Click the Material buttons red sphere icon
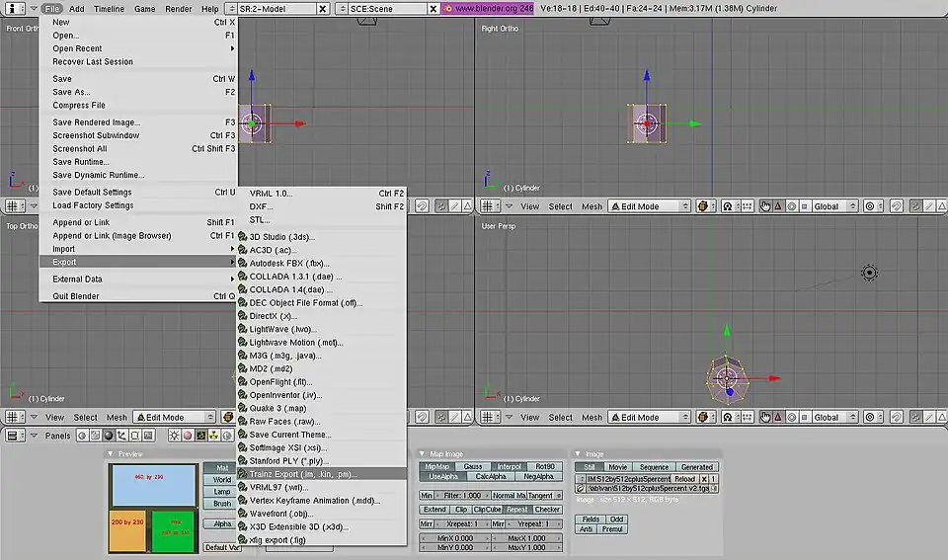This screenshot has height=560, width=948. click(188, 436)
